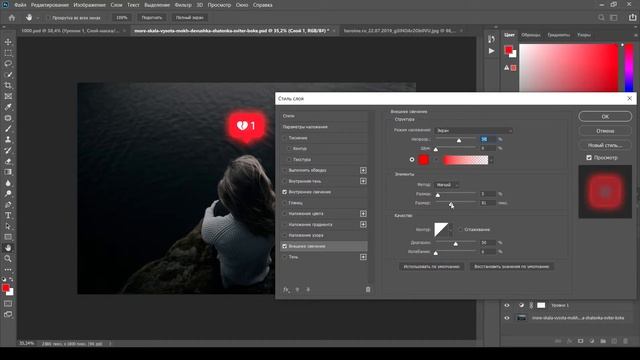Add another Наложение градиента effect with plus

point(363,224)
